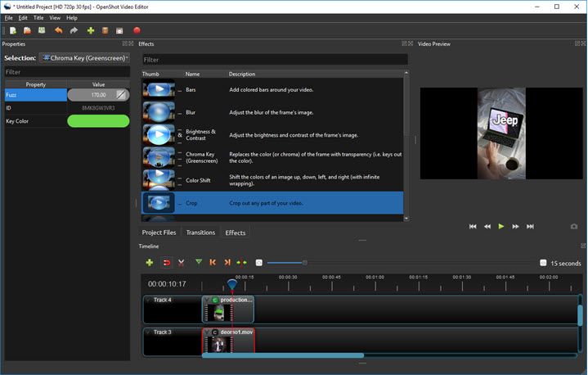The width and height of the screenshot is (588, 375).
Task: Open the Track 4 dropdown arrow
Action: pyautogui.click(x=148, y=300)
